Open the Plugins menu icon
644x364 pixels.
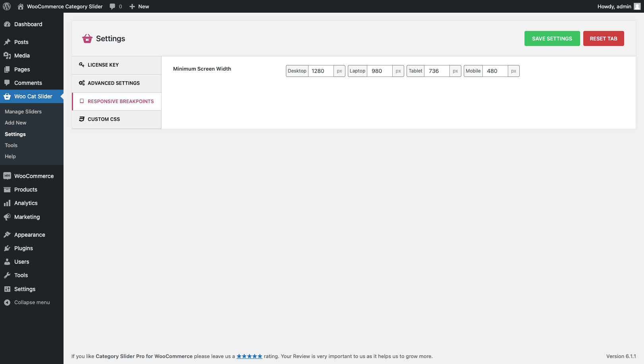[7, 248]
